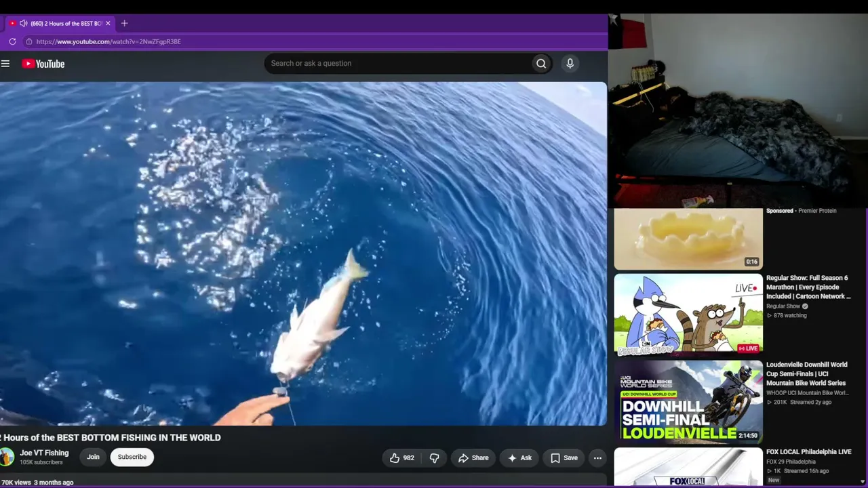Open Loudenvielle Downhill Semi-Final thumbnail
This screenshot has height=488, width=868.
[688, 402]
